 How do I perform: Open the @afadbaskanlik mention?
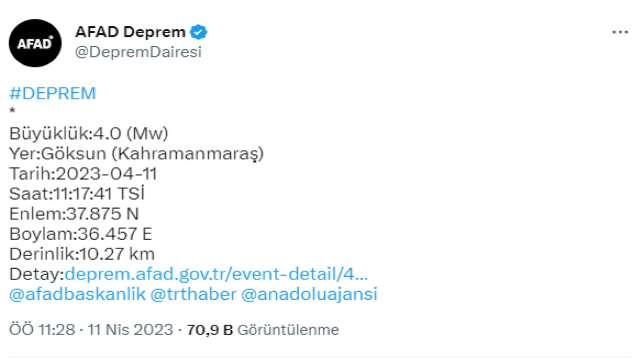pos(77,294)
